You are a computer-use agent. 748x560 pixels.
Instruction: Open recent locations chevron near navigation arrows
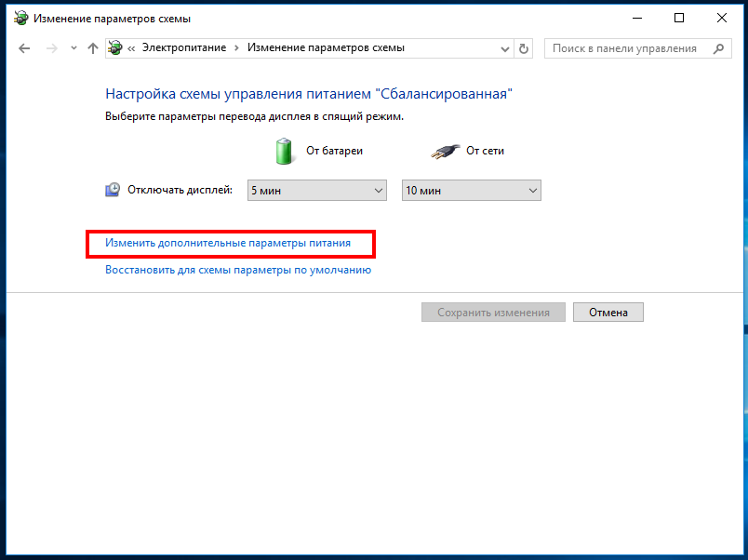point(73,47)
